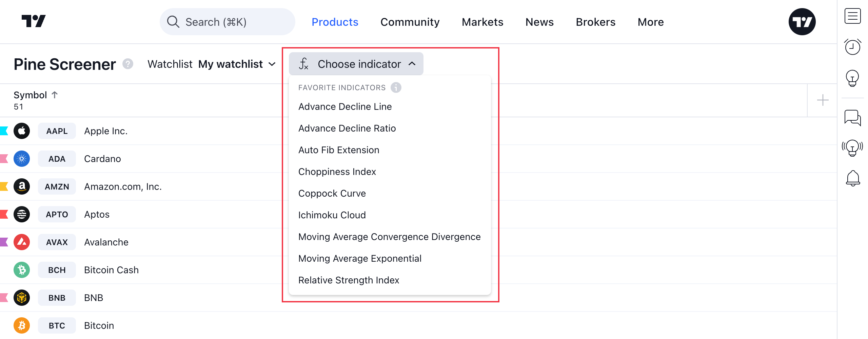The image size is (868, 339).
Task: Click the cyan flag on AAPL row
Action: tap(4, 131)
